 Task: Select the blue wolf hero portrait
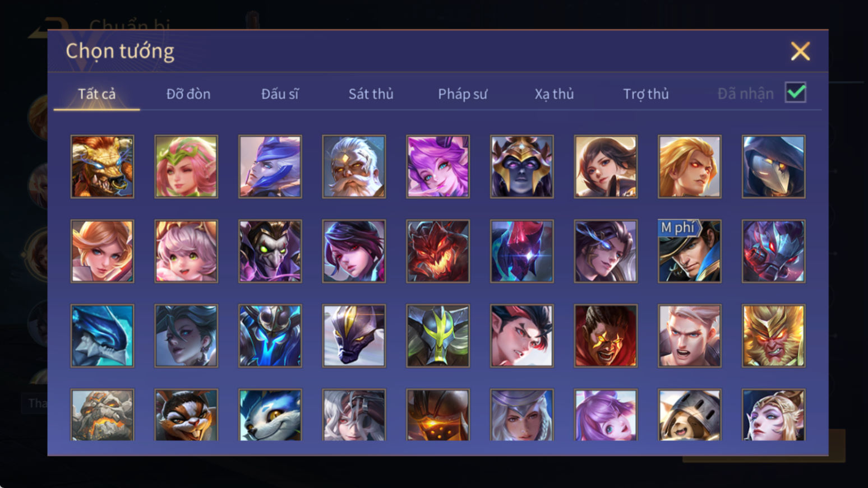pyautogui.click(x=270, y=415)
